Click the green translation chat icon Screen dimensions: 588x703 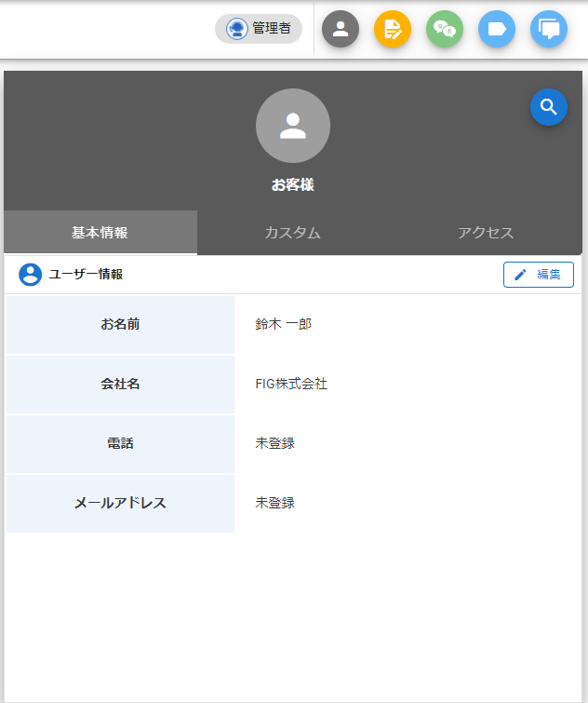[x=445, y=29]
